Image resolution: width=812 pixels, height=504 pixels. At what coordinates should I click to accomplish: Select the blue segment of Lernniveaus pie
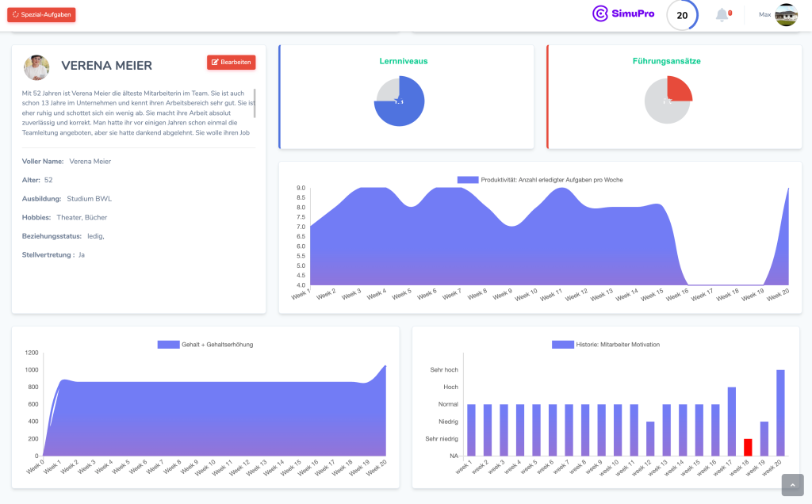tap(400, 113)
